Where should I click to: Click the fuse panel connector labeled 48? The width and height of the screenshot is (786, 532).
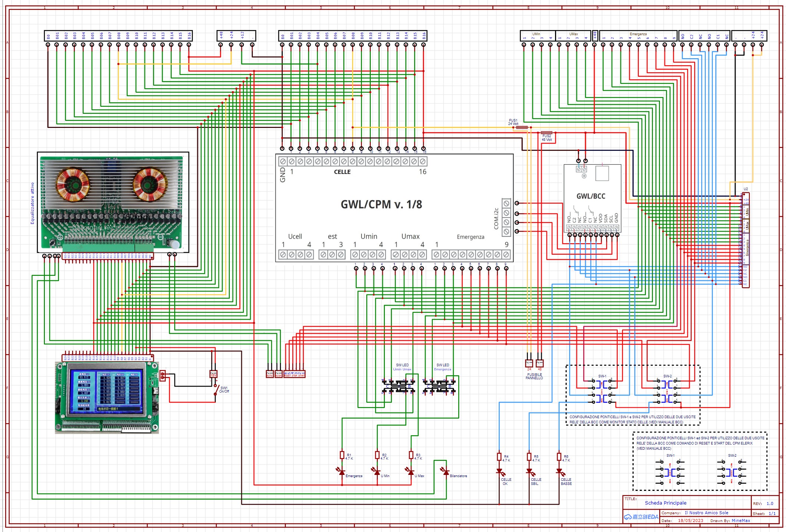pyautogui.click(x=540, y=363)
